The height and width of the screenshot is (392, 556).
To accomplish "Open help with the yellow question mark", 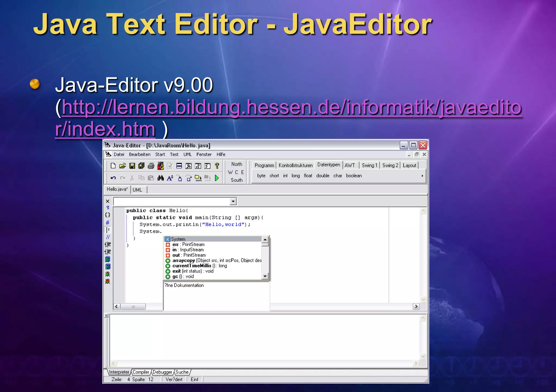I will coord(217,166).
